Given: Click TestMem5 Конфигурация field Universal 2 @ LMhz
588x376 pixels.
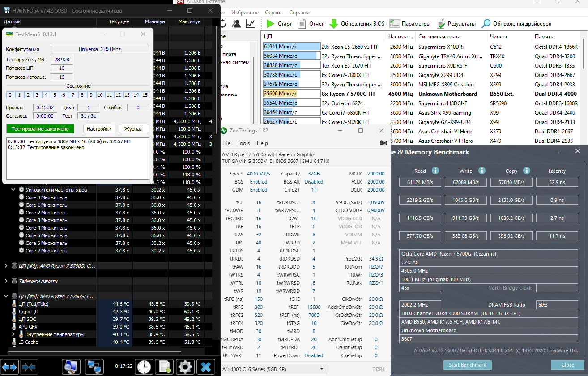Looking at the screenshot, I should tap(100, 49).
